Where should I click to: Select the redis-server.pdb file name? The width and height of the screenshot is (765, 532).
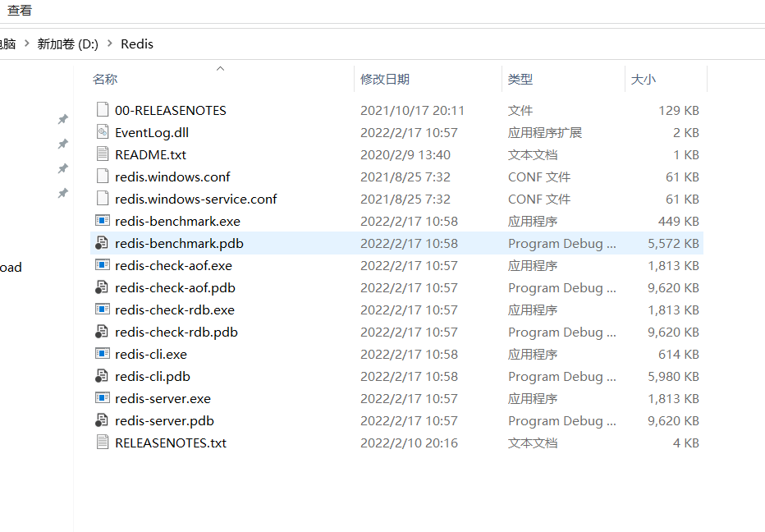(164, 420)
